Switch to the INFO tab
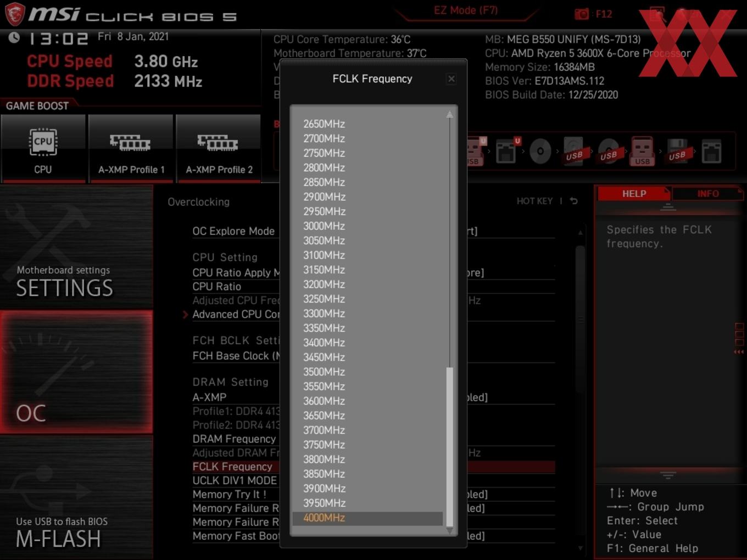747x560 pixels. (708, 194)
